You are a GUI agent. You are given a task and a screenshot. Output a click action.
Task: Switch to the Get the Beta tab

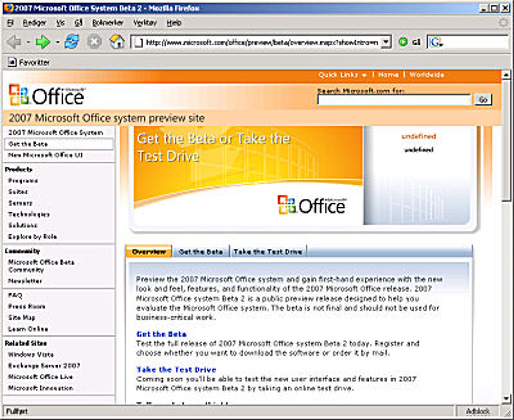click(201, 252)
